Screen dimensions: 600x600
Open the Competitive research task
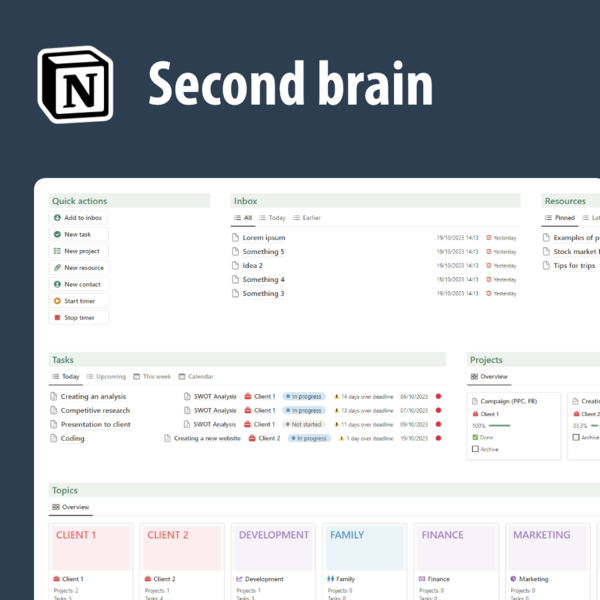click(x=95, y=410)
